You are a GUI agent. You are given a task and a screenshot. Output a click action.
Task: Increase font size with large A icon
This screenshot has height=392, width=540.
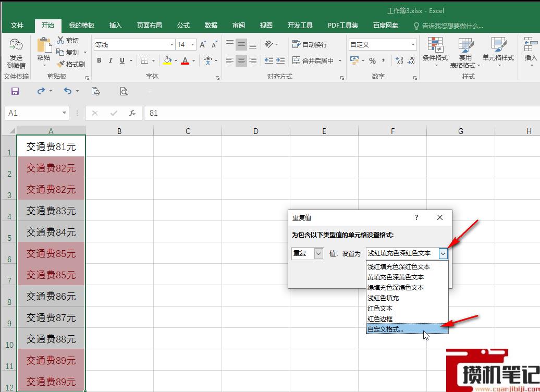click(203, 44)
